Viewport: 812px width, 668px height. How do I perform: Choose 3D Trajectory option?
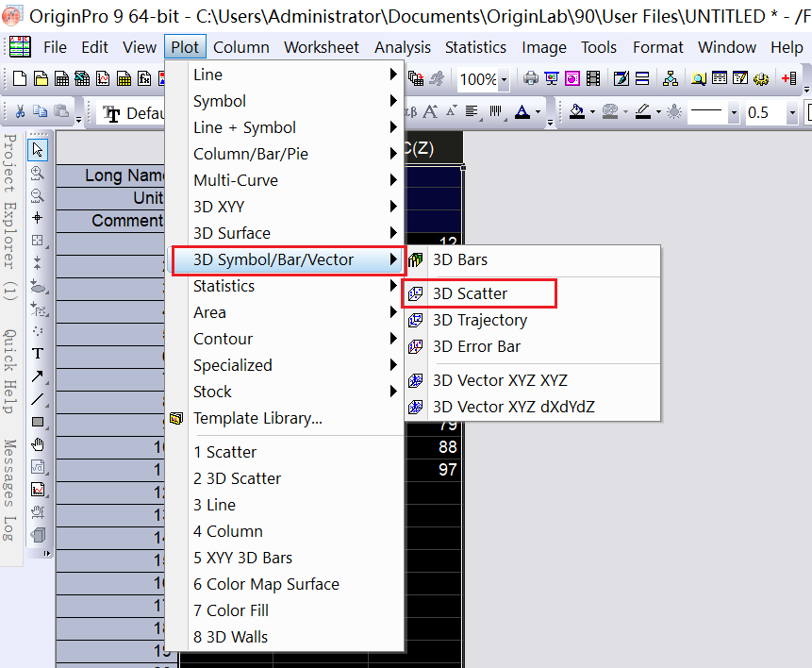[x=532, y=320]
